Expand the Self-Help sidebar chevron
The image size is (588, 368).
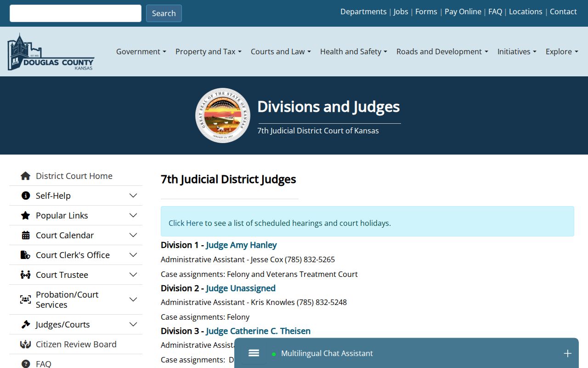[133, 195]
